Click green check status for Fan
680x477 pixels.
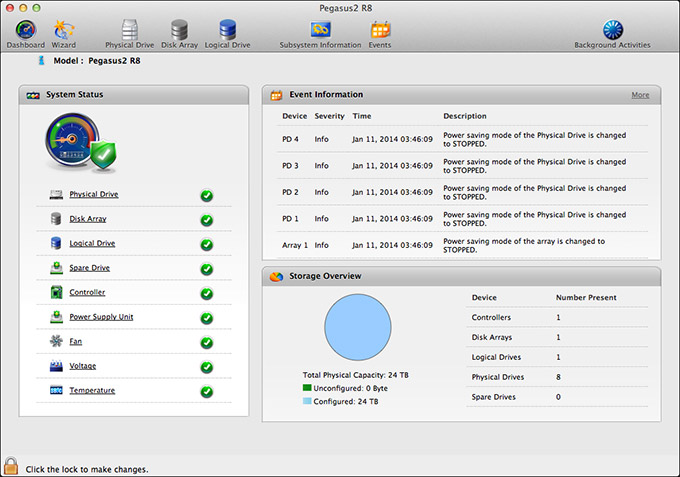pos(207,343)
